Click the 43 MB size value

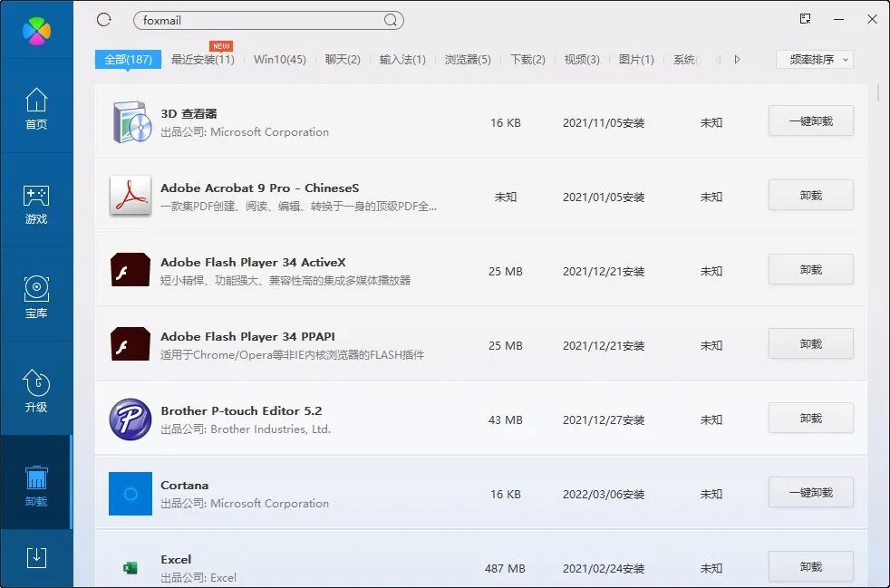[505, 420]
